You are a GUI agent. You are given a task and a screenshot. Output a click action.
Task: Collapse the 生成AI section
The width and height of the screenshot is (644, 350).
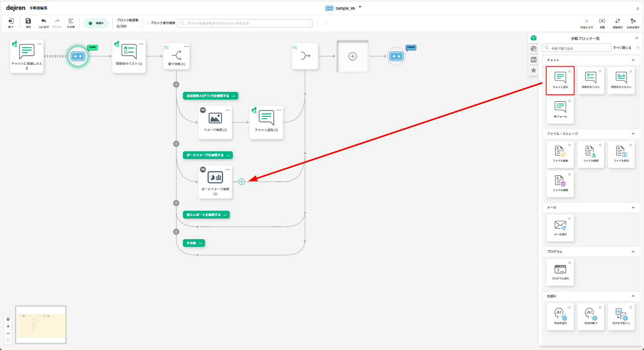coord(633,296)
